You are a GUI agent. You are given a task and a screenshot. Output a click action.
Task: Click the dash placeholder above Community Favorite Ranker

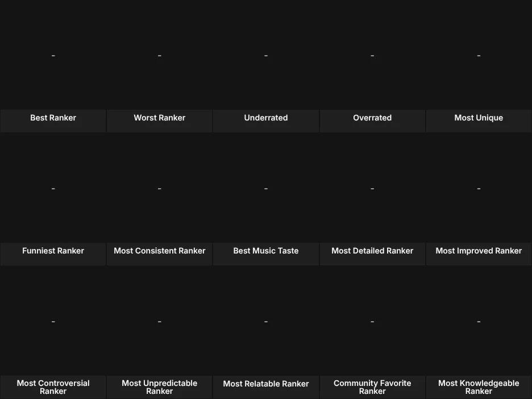[372, 322]
